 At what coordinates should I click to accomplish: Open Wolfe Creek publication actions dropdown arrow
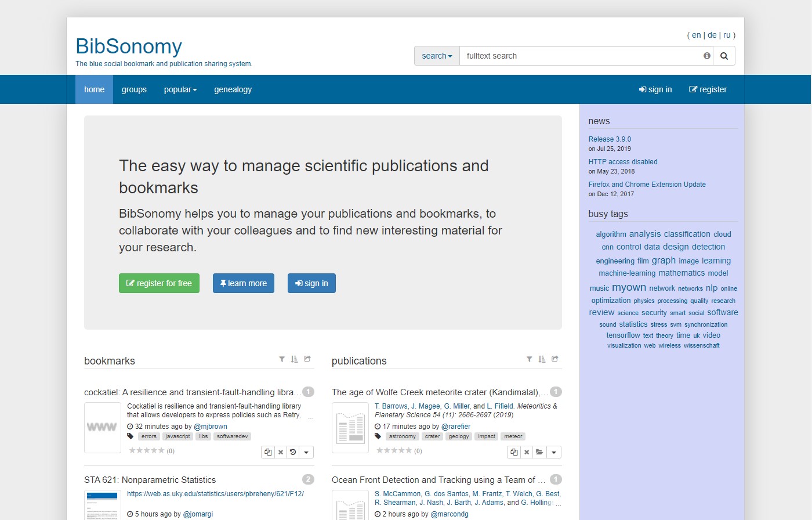[x=554, y=452]
